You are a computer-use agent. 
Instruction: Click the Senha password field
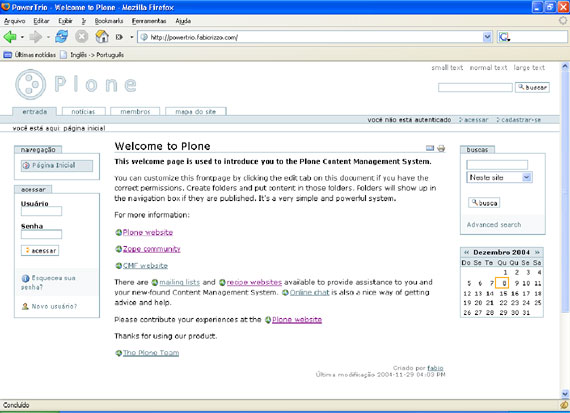click(41, 234)
